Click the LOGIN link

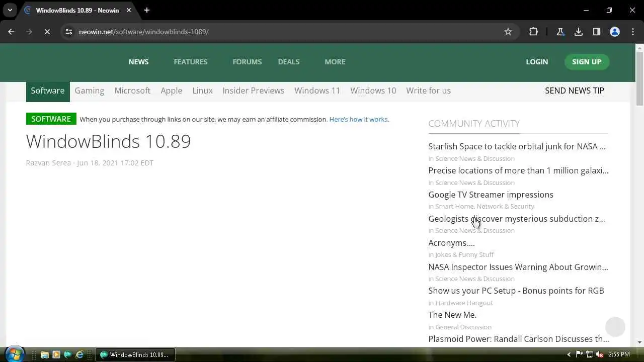coord(537,62)
